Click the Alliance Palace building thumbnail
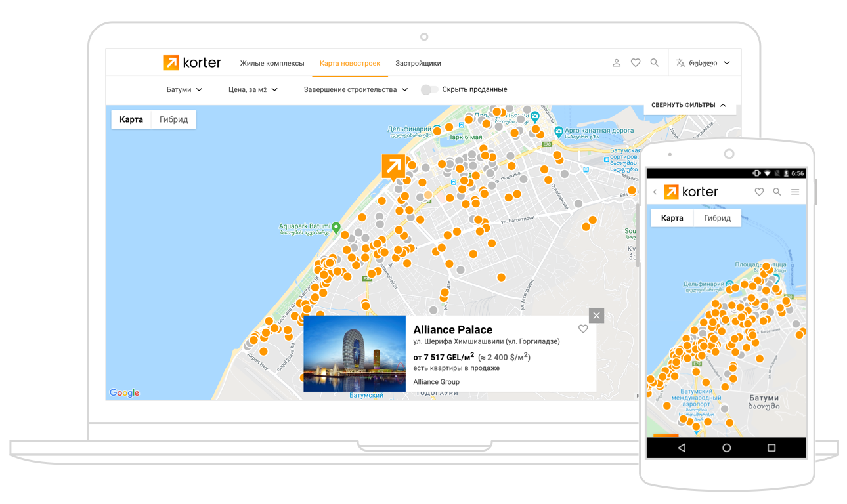The image size is (847, 504). click(355, 354)
